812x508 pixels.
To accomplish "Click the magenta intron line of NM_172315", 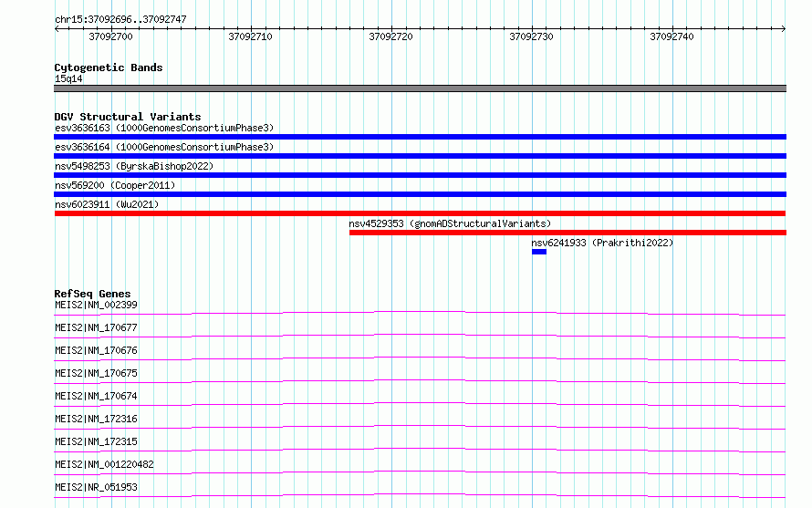I will tap(420, 450).
